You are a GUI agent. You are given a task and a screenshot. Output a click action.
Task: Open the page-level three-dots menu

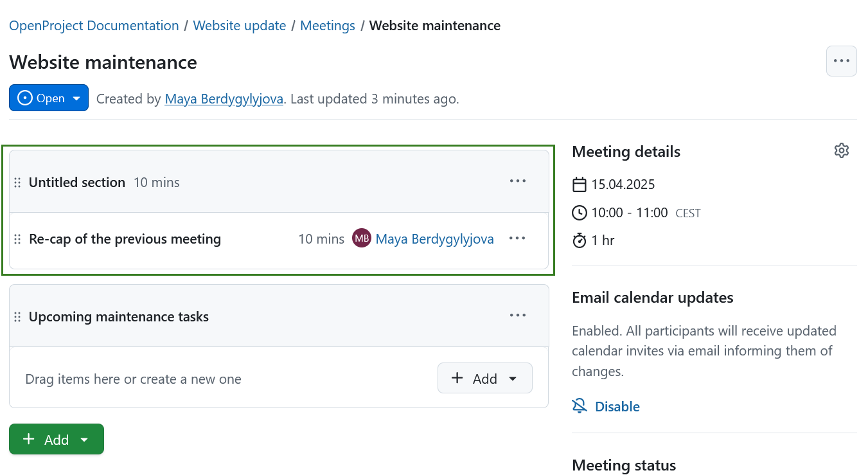841,61
